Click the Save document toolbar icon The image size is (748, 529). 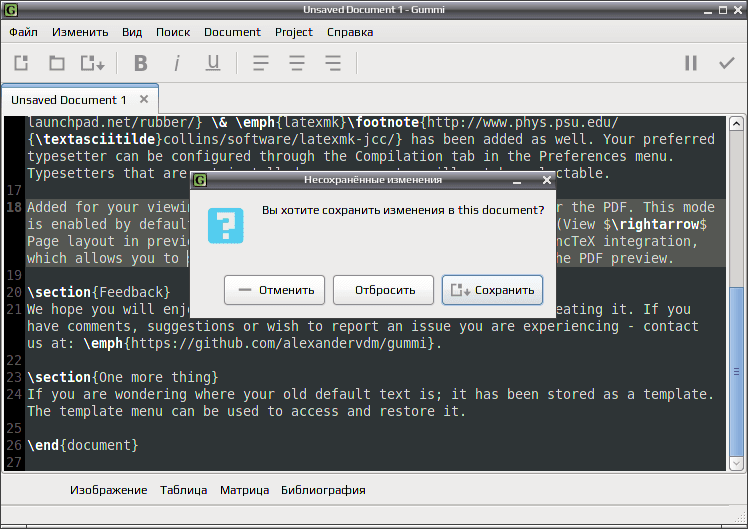92,63
